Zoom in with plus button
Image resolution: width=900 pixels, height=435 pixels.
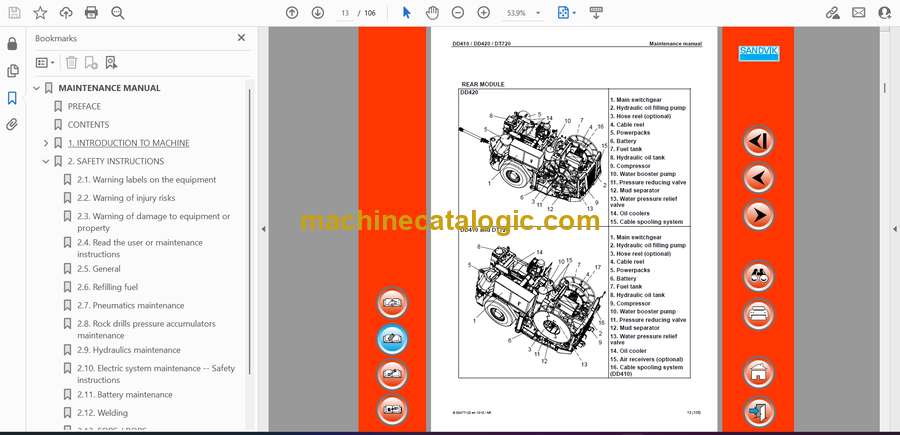484,13
